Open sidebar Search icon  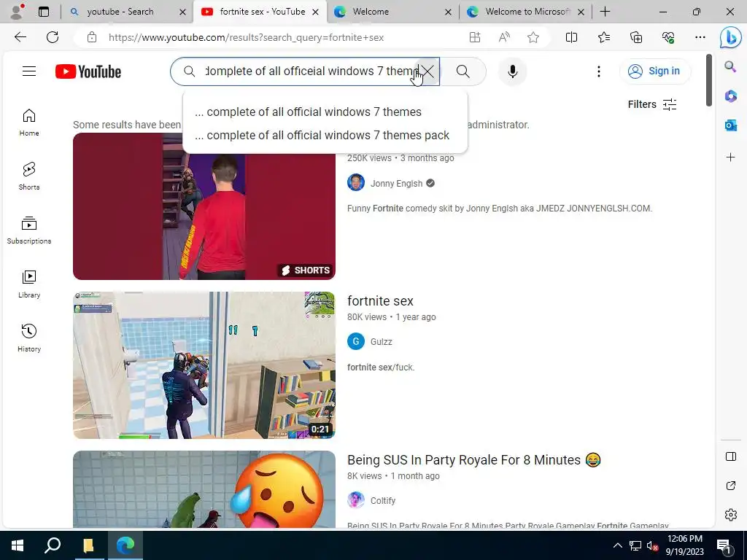[730, 66]
